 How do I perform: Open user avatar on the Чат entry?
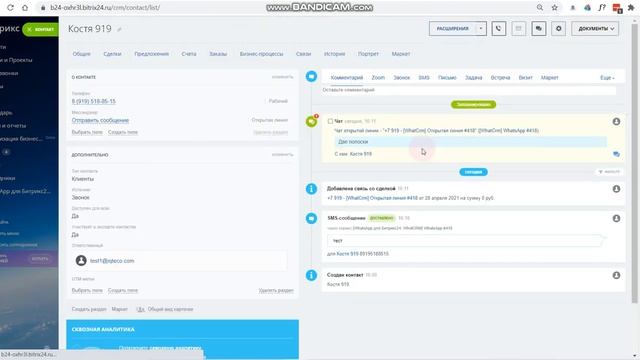616,122
